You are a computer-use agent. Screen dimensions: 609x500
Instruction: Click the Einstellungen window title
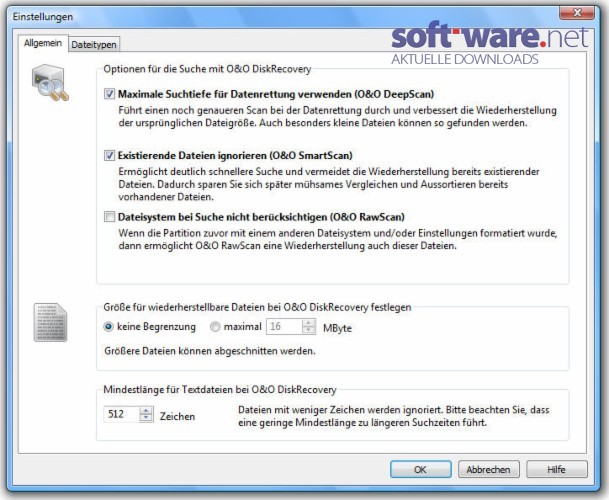[43, 17]
